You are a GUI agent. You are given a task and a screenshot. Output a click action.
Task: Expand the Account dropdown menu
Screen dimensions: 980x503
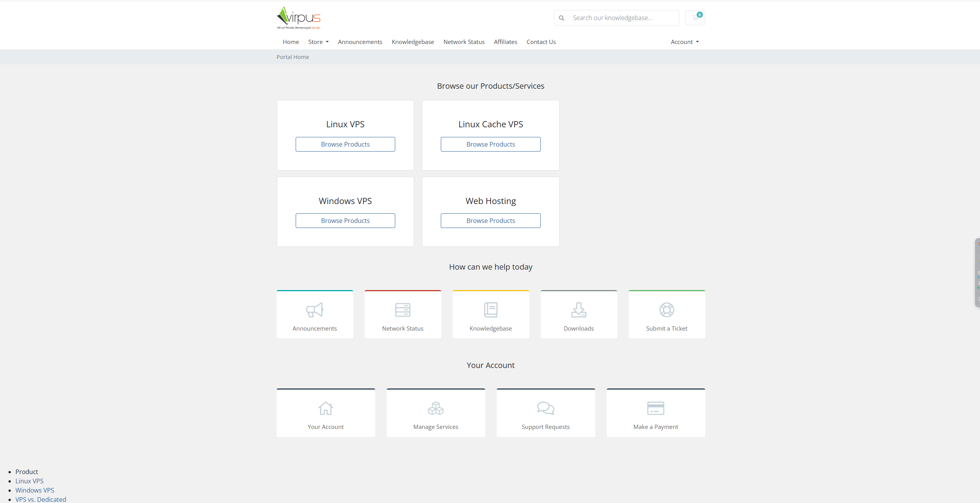pos(685,42)
